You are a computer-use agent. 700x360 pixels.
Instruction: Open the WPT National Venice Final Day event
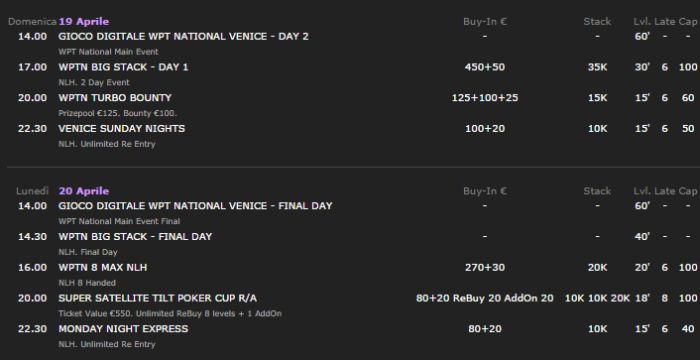[x=195, y=206]
